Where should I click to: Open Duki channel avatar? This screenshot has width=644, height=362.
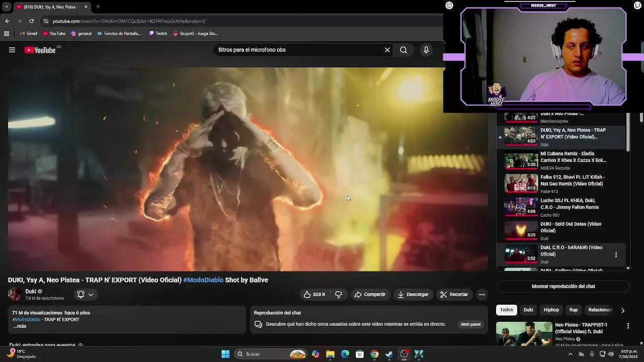pyautogui.click(x=15, y=294)
